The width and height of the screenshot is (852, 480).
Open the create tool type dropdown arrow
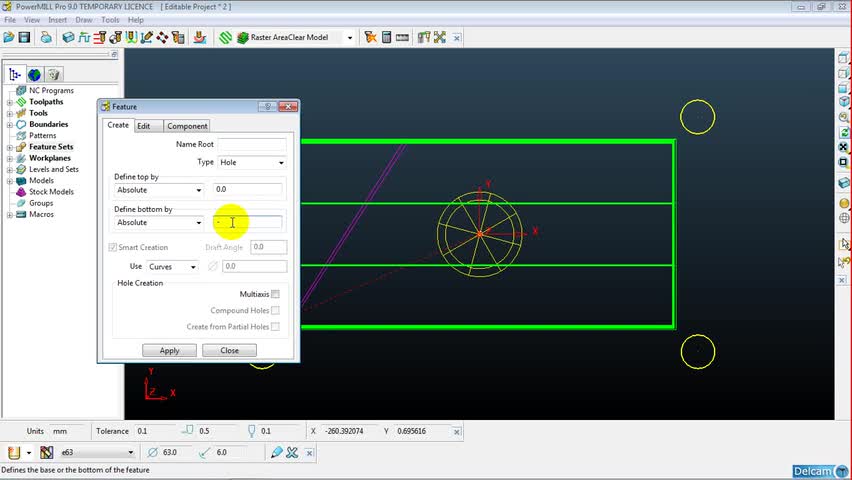[29, 452]
